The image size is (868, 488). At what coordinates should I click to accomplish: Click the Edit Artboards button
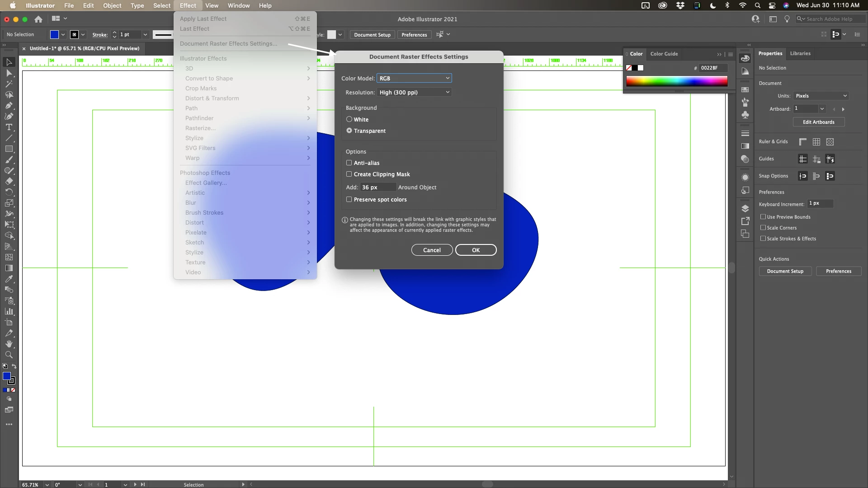(818, 122)
